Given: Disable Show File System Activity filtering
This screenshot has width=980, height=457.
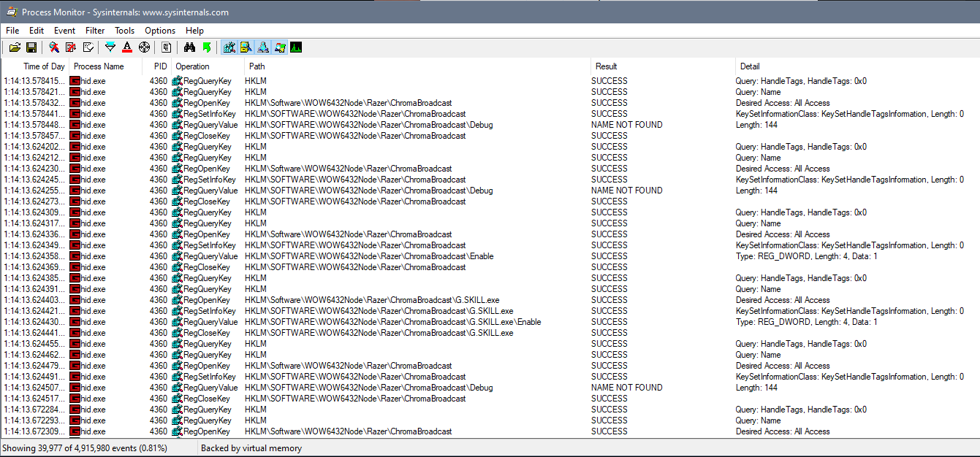Looking at the screenshot, I should (246, 47).
